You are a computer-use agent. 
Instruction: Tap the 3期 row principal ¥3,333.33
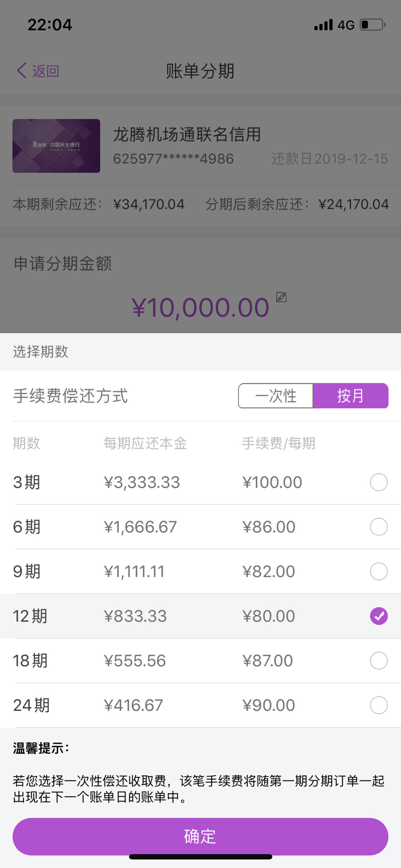142,482
